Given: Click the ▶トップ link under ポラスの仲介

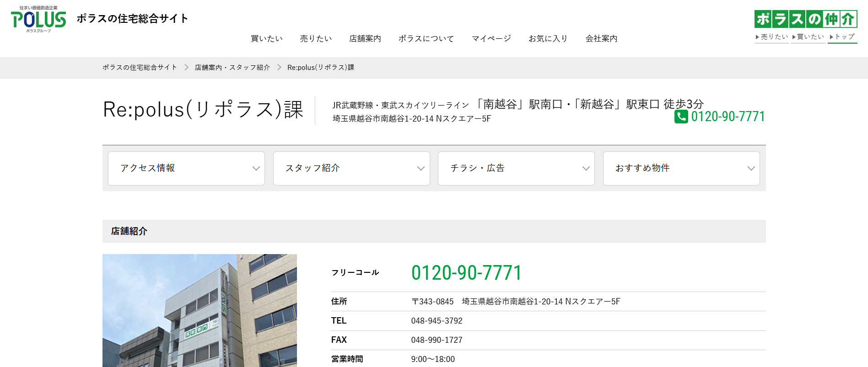Looking at the screenshot, I should (x=842, y=37).
